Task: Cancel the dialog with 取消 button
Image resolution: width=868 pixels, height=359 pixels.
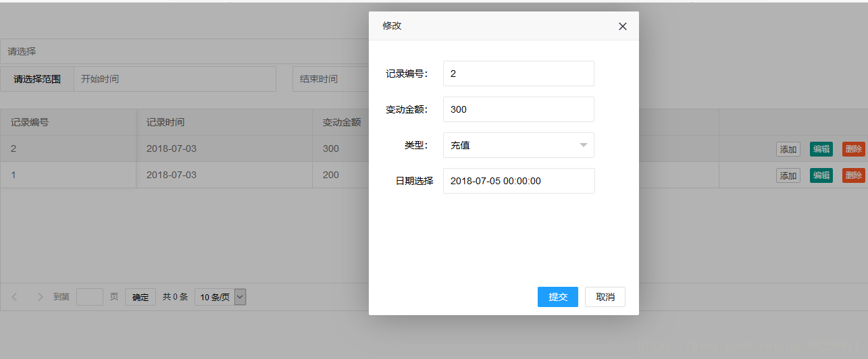Action: tap(605, 297)
